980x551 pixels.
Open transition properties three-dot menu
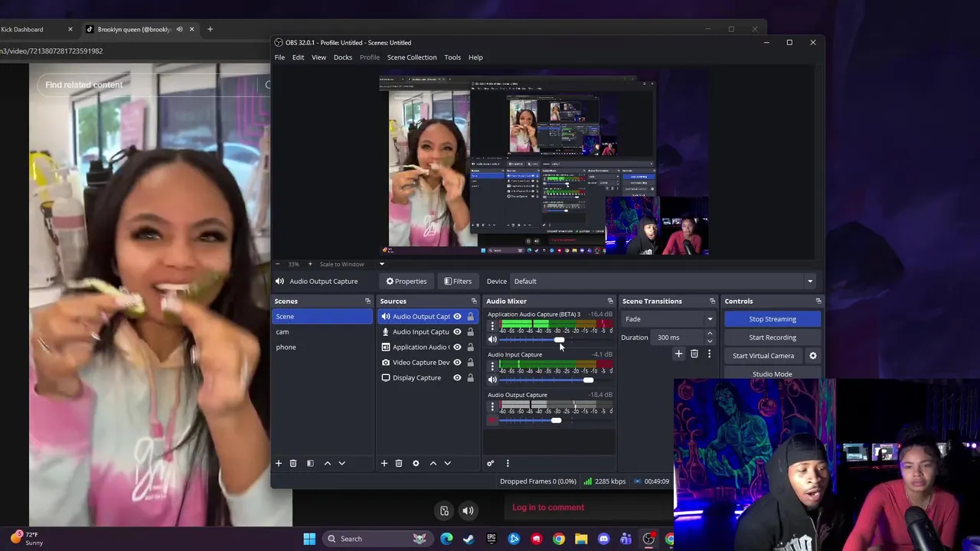(709, 354)
